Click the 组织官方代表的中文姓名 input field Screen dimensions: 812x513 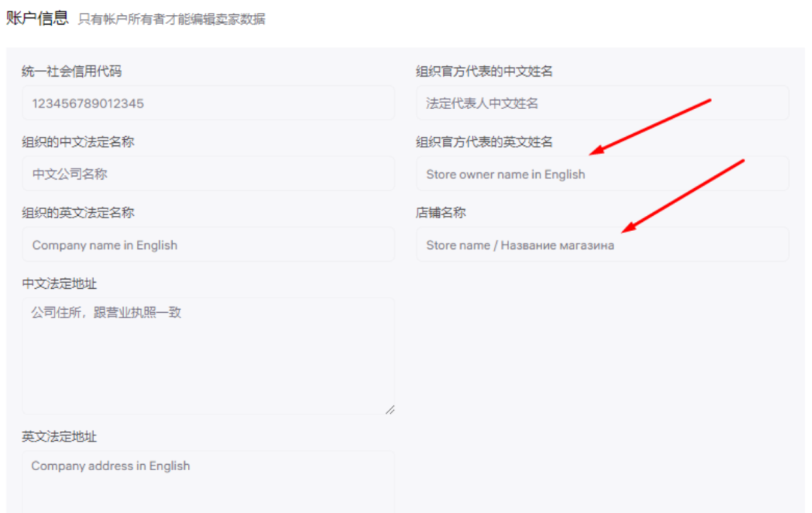(601, 103)
